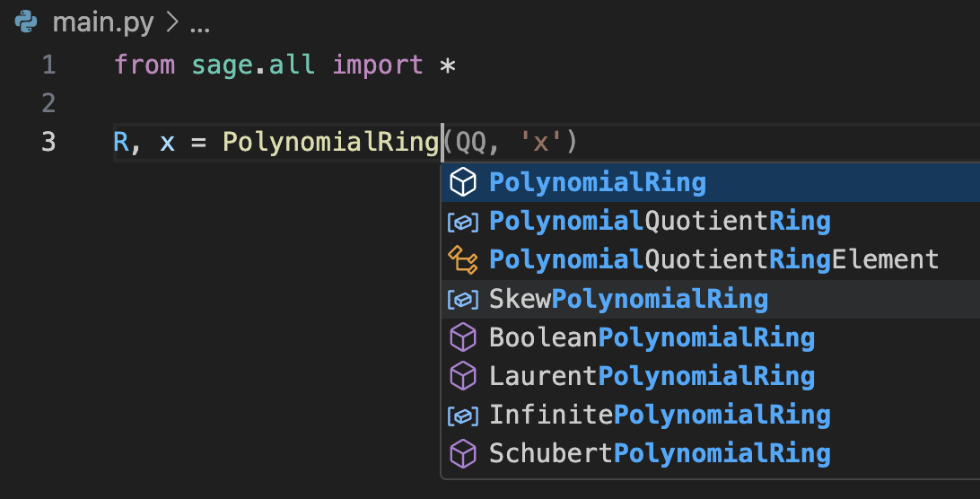Pick SkewPolynomialRing text from suggestions
This screenshot has height=499, width=980.
coord(629,299)
